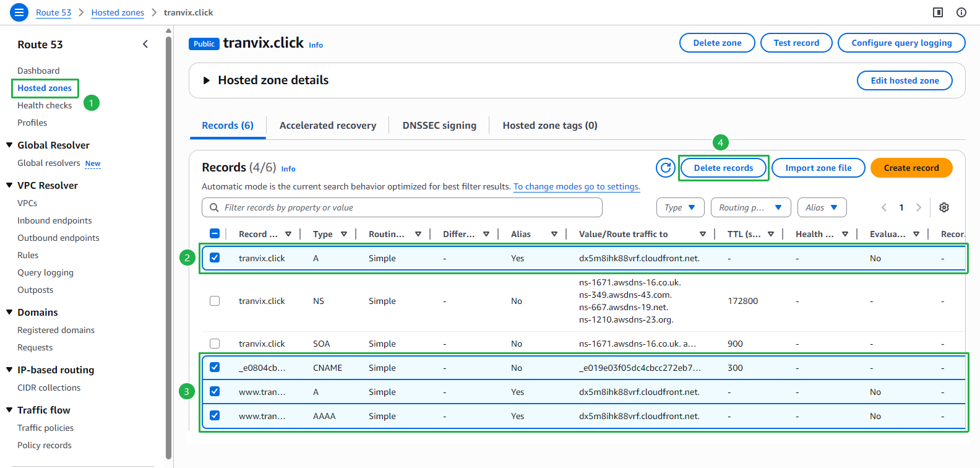This screenshot has height=468, width=980.
Task: Click sort arrow on Record name column
Action: (x=288, y=234)
